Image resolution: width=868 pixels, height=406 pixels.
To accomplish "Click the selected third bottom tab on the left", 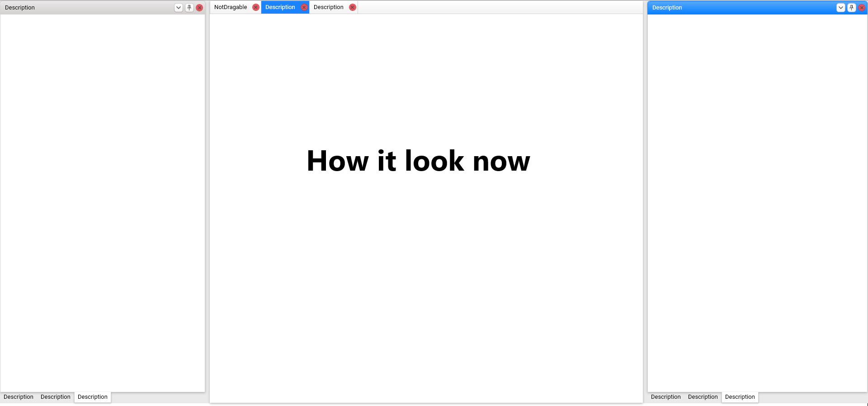I will pos(93,397).
